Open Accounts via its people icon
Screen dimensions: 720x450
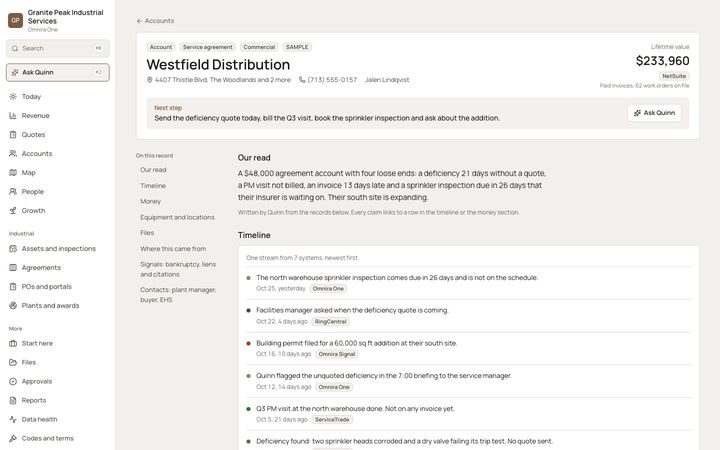(13, 153)
